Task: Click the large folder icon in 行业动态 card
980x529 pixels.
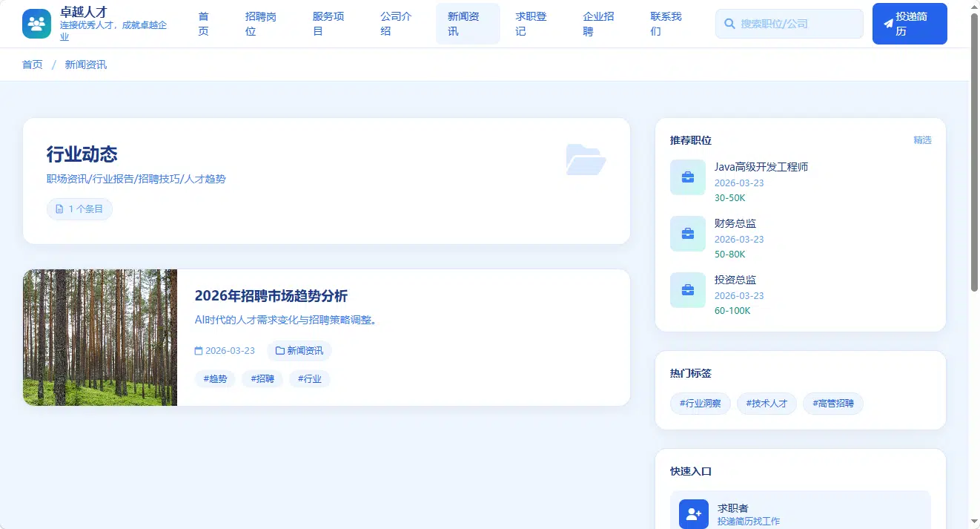Action: click(x=586, y=159)
